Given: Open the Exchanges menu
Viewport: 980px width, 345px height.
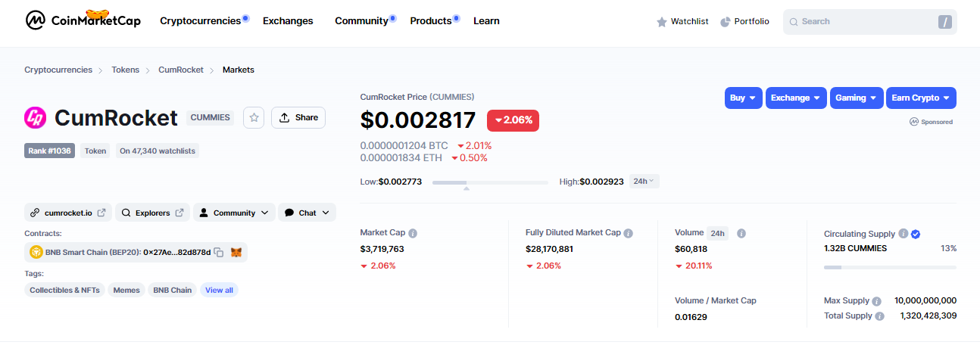Looking at the screenshot, I should click(x=288, y=21).
